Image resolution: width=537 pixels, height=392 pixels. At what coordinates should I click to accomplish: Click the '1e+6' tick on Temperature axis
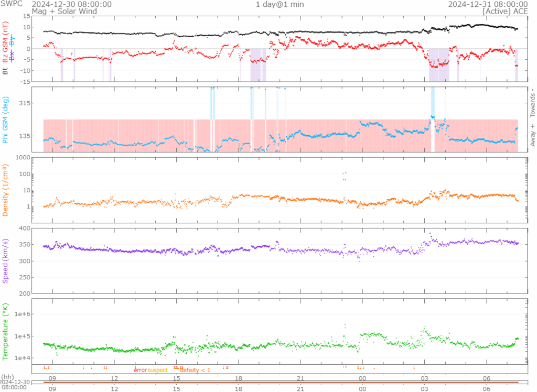point(22,314)
